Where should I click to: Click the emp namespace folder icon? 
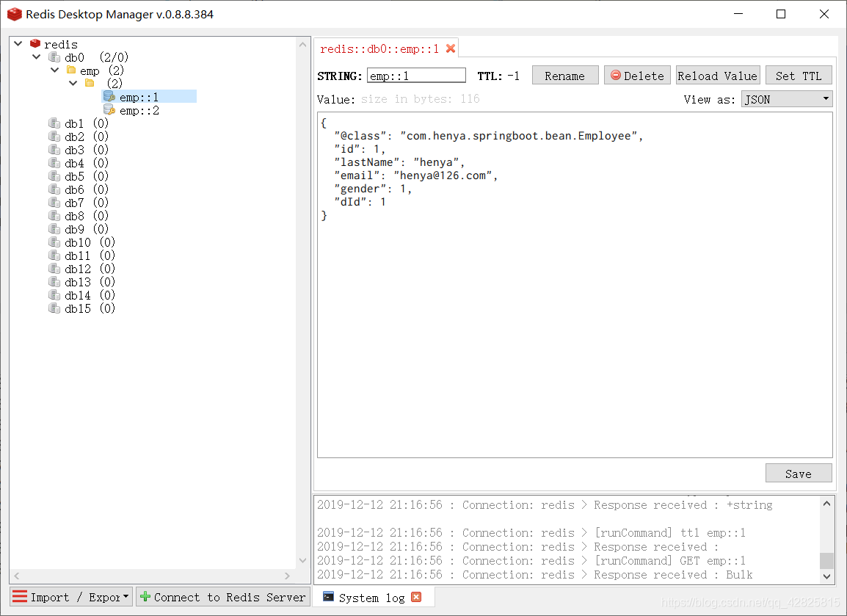[71, 70]
